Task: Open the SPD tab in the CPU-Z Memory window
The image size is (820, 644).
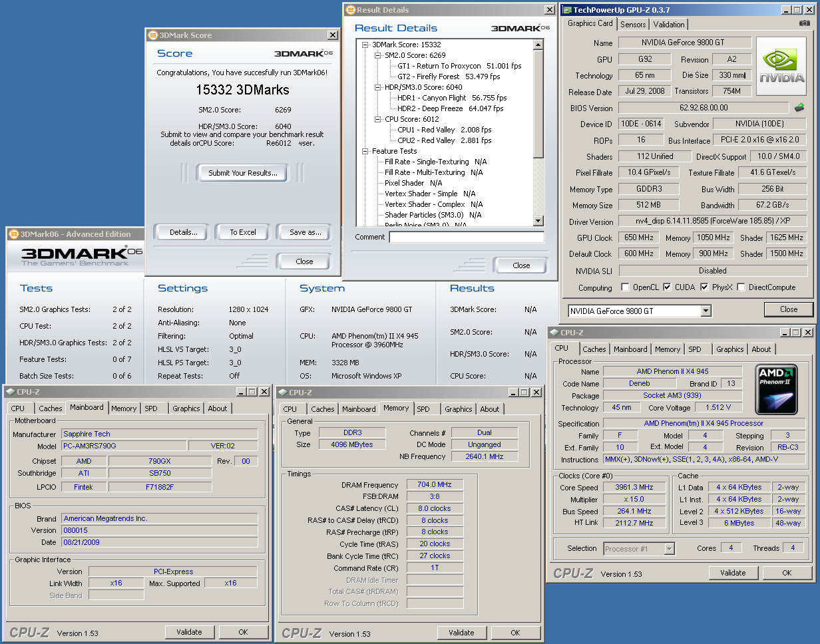Action: coord(423,409)
